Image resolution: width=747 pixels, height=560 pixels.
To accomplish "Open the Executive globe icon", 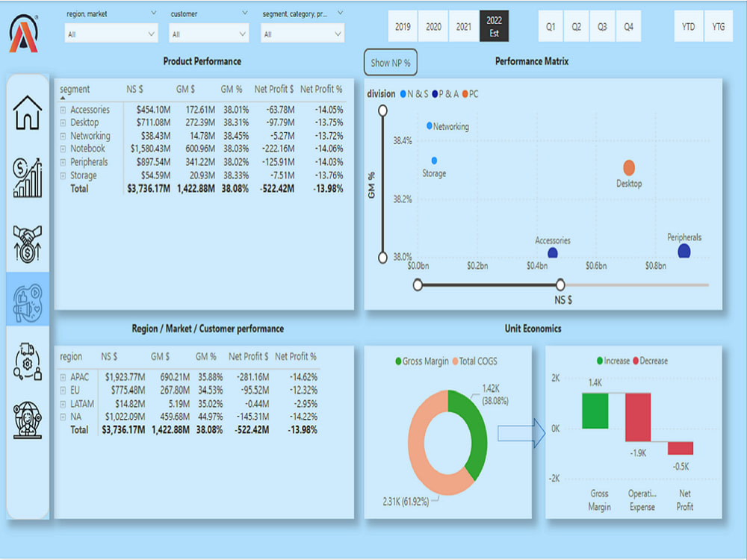I will [28, 420].
